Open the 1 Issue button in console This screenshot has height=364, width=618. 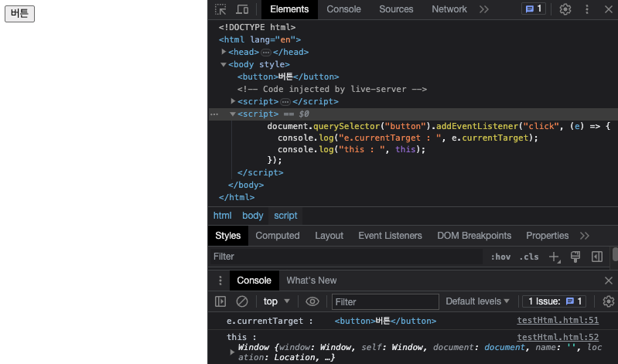[554, 301]
